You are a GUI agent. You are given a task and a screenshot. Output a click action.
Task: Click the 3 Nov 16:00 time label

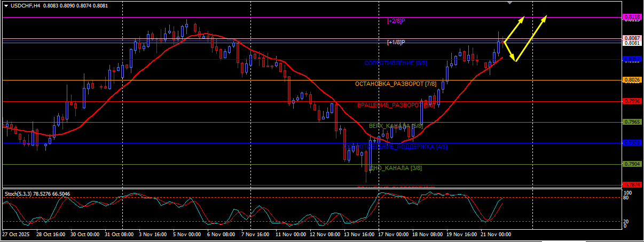pyautogui.click(x=154, y=234)
